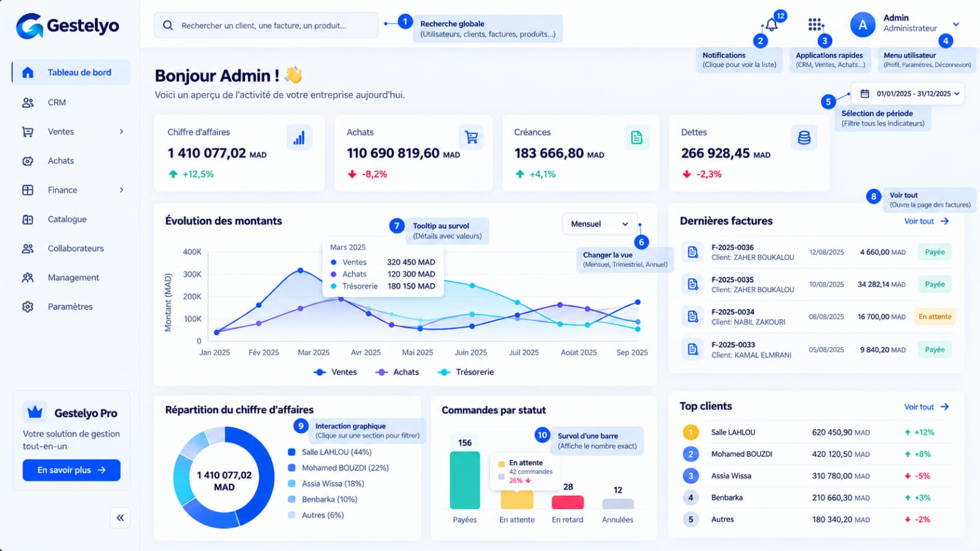Go to Tableau de bord
Image resolution: width=980 pixels, height=551 pixels.
[71, 72]
